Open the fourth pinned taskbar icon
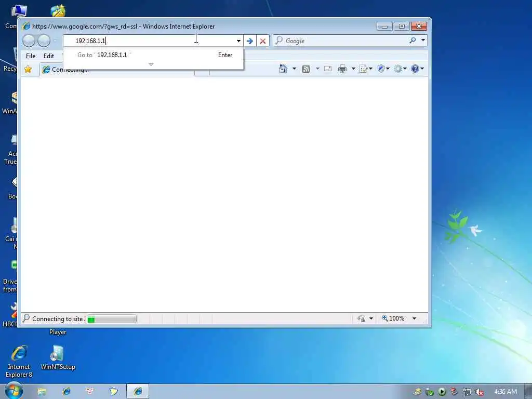 pyautogui.click(x=114, y=392)
